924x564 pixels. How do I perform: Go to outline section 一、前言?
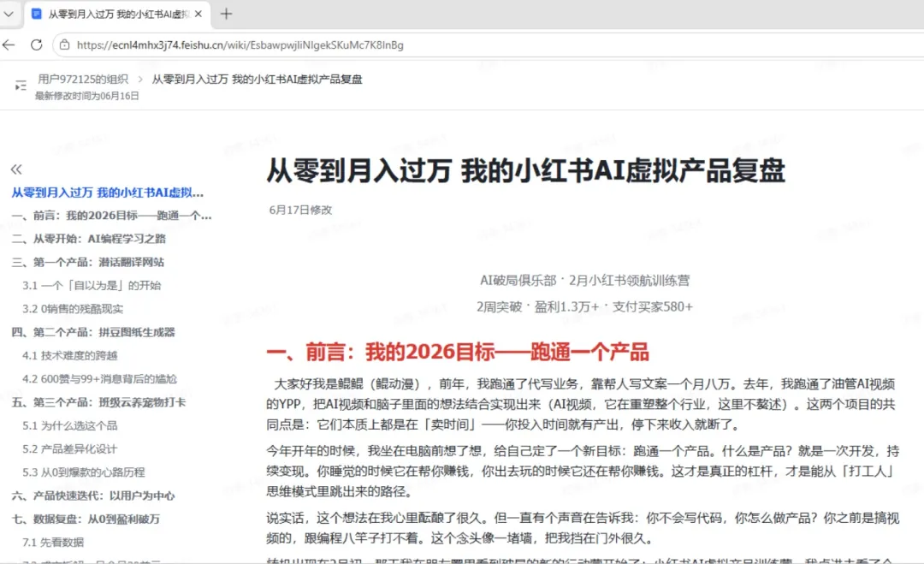(111, 216)
